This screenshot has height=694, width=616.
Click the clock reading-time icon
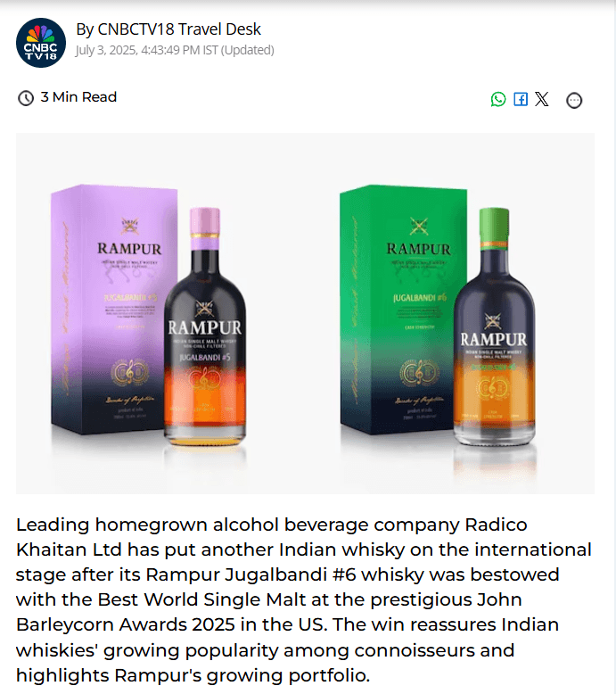[26, 98]
